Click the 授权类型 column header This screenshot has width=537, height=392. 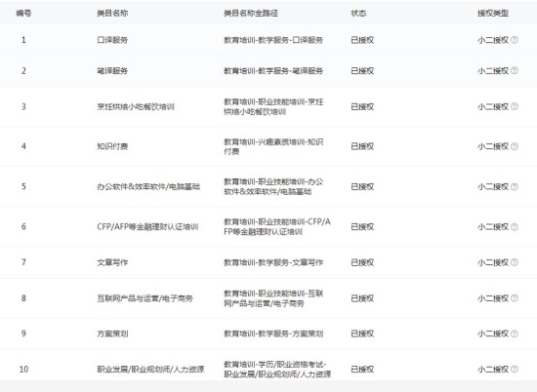493,14
